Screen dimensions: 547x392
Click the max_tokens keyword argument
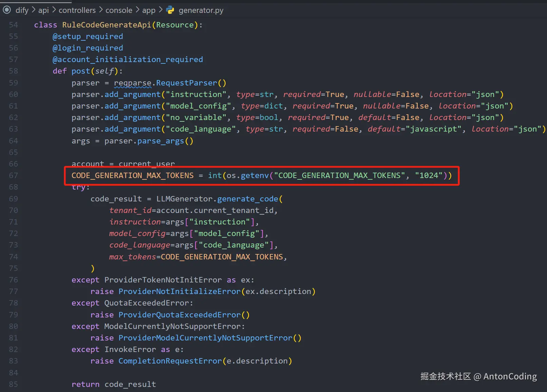coord(132,257)
